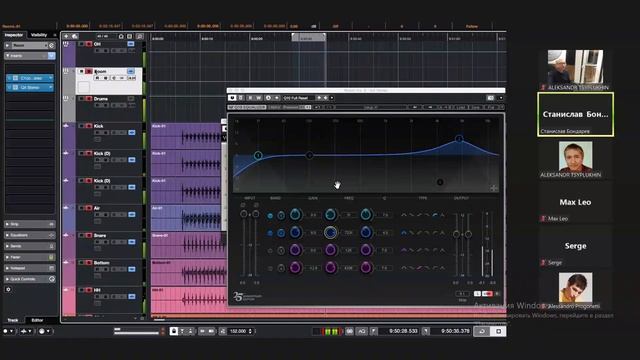Click band 1 gain knob
640x360 pixels.
tap(295, 214)
